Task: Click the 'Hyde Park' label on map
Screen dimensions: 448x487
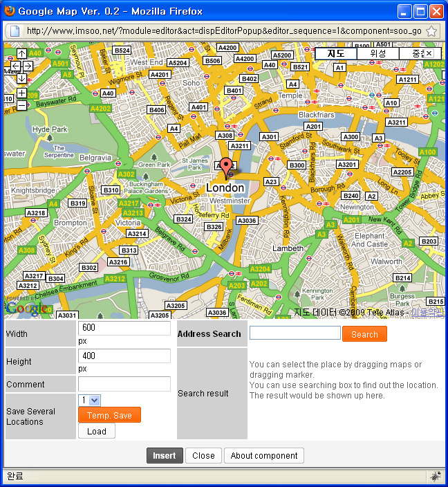Action: [x=50, y=129]
